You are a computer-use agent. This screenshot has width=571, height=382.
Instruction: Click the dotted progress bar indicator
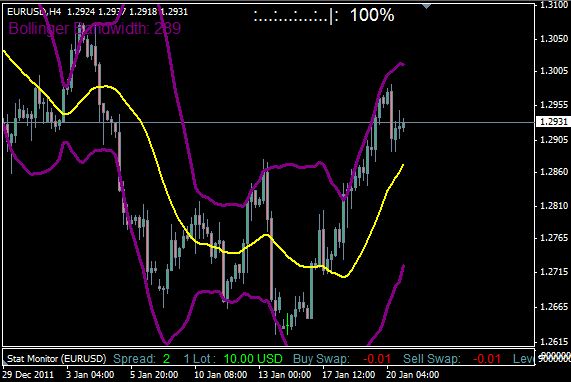point(296,16)
